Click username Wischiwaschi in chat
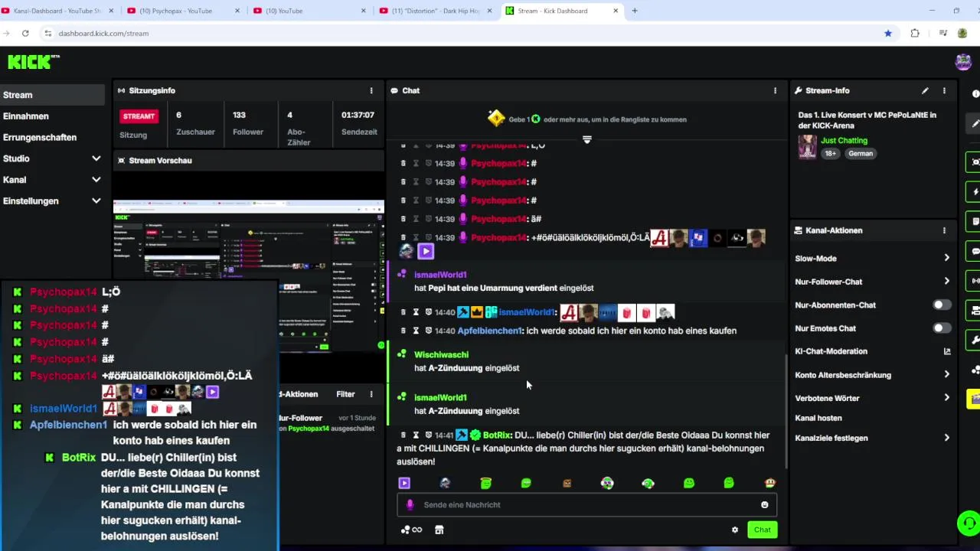Image resolution: width=980 pixels, height=551 pixels. coord(441,354)
